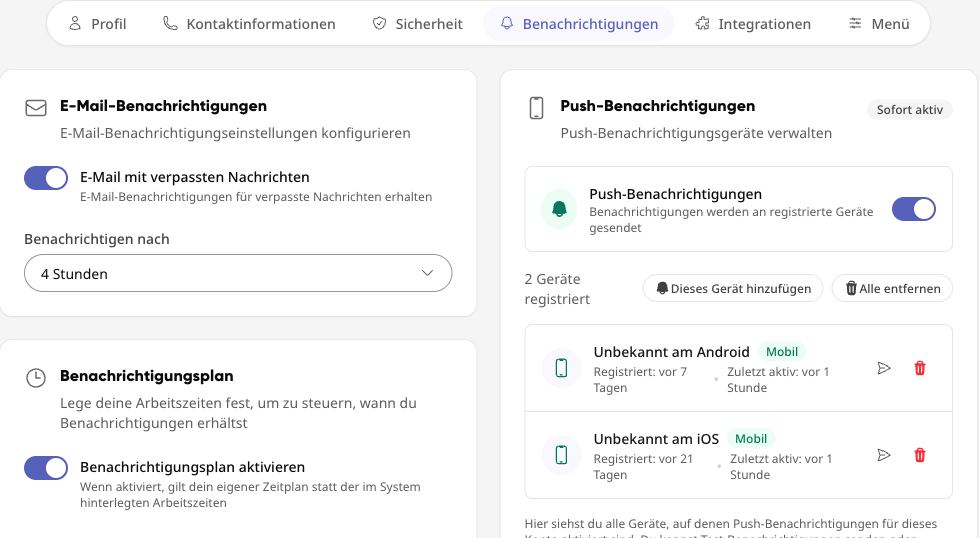Send test notification to Android device
Viewport: 980px width, 538px height.
(x=884, y=368)
